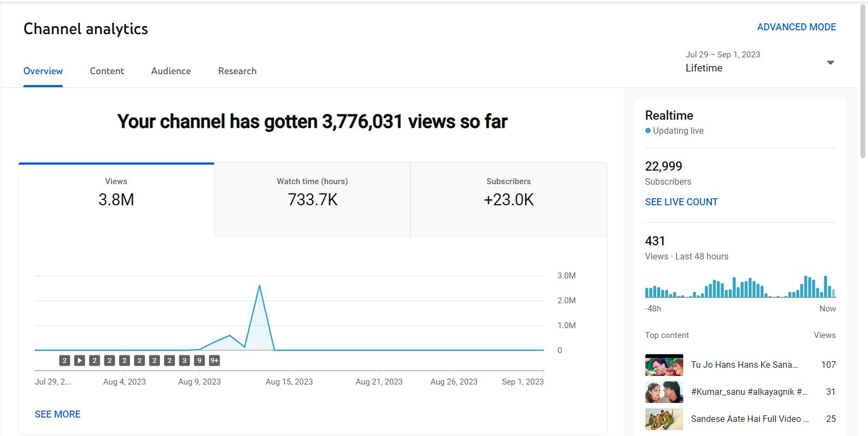This screenshot has height=436, width=868.
Task: Click the '3' video marker below the chart
Action: [184, 360]
